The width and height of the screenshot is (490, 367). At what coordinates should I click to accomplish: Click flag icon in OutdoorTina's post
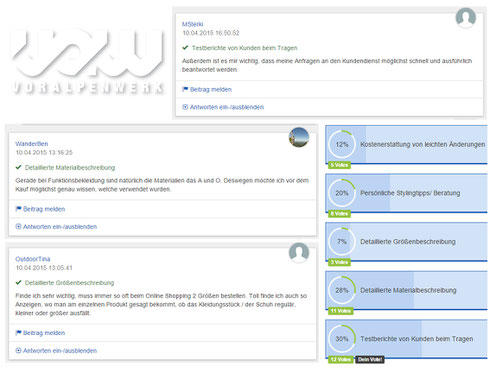pos(18,332)
